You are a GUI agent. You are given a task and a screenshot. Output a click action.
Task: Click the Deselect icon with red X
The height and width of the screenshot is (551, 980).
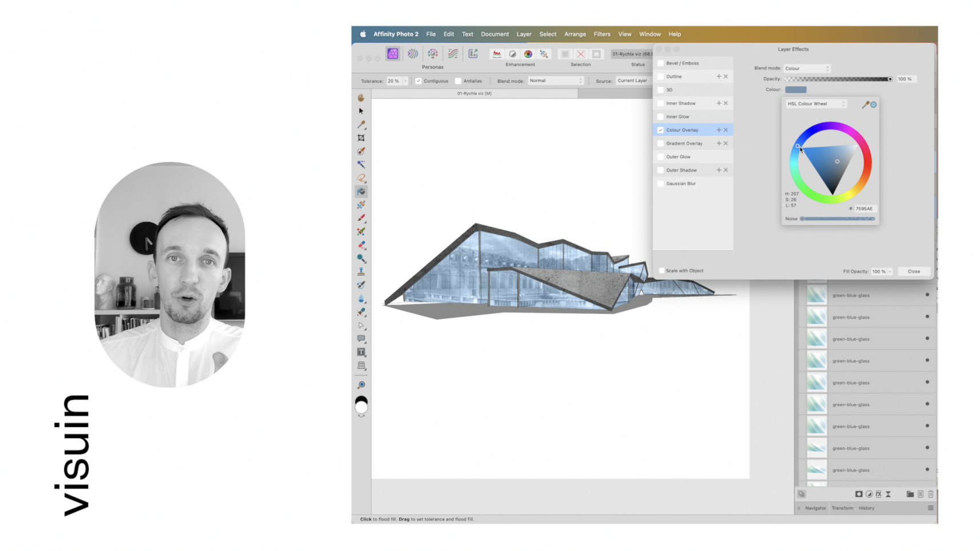(580, 54)
